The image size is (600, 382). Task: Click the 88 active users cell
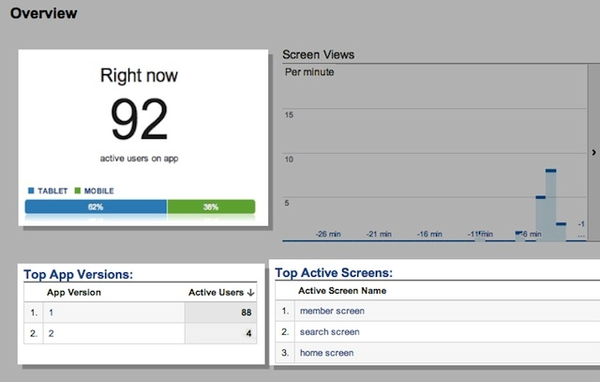246,313
